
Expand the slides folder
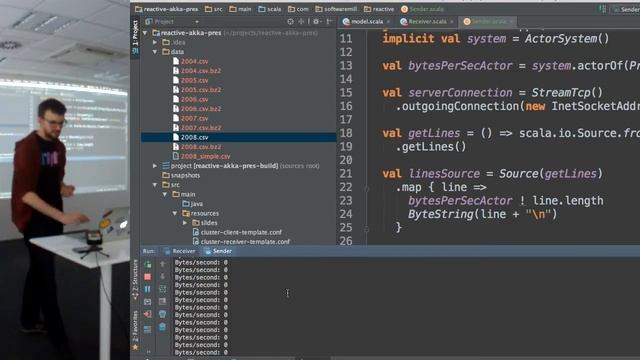click(x=185, y=223)
